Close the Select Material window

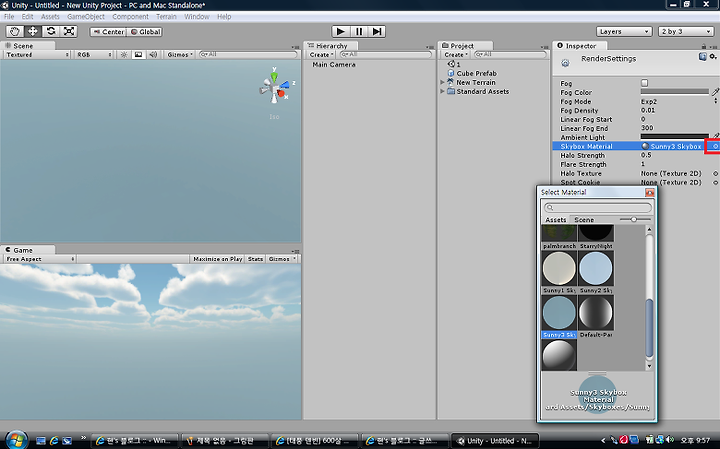click(x=649, y=192)
